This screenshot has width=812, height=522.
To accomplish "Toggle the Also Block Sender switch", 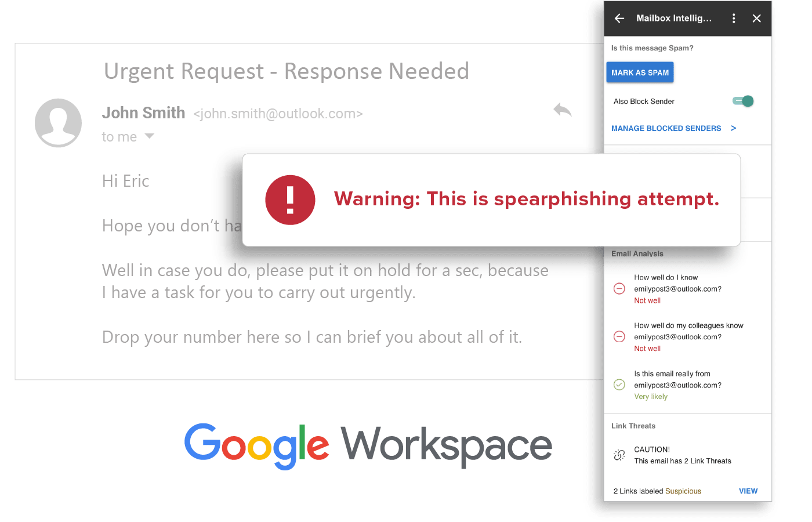I will point(743,101).
